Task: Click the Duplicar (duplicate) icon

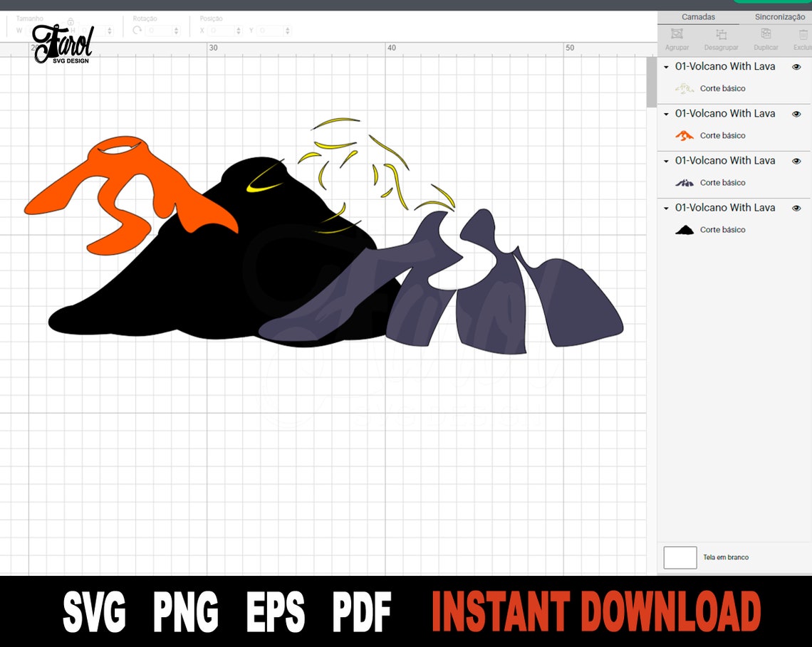Action: tap(766, 34)
